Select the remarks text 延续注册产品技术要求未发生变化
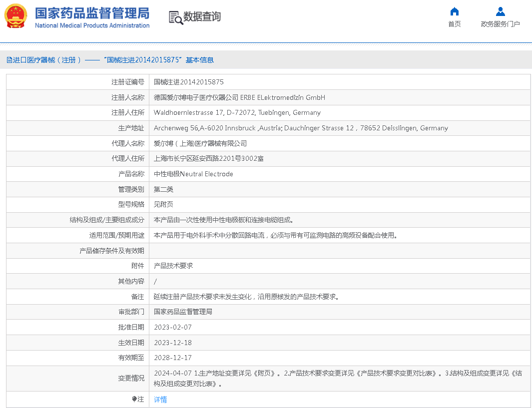This screenshot has width=532, height=408. pyautogui.click(x=246, y=297)
